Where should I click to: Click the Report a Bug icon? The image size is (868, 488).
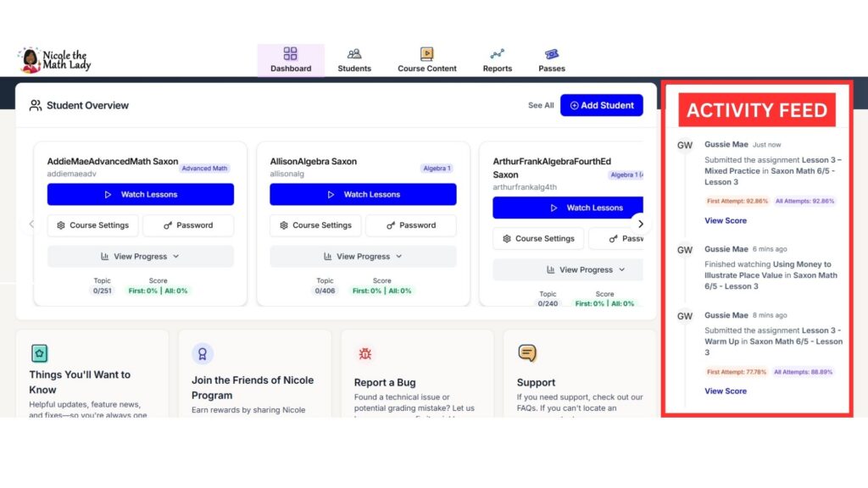click(x=364, y=353)
